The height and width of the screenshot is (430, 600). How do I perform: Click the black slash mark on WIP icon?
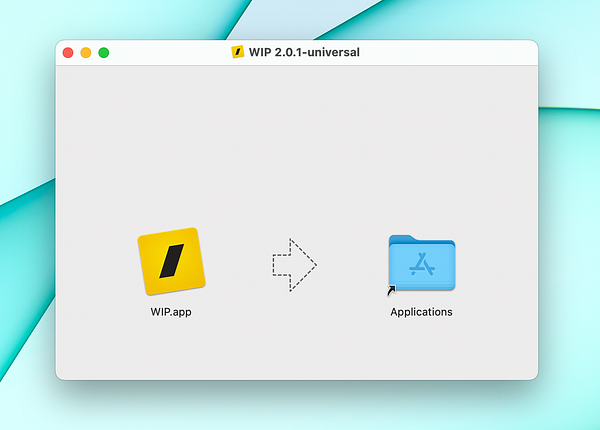[172, 261]
